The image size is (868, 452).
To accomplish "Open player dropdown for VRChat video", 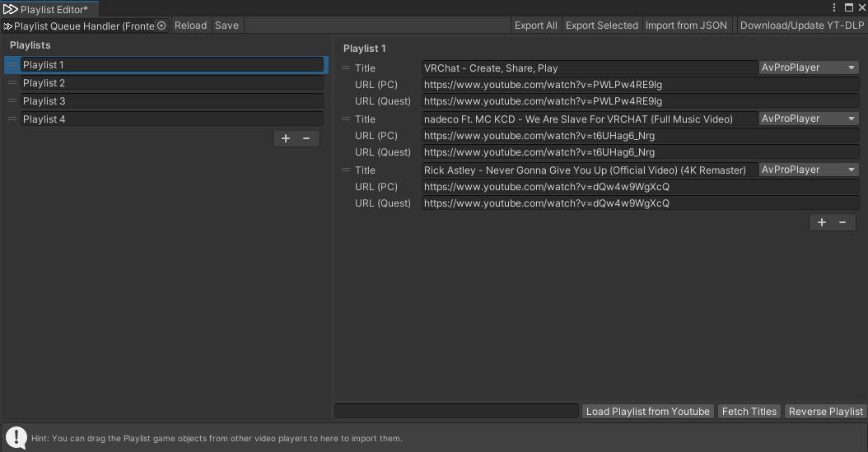I will click(x=809, y=68).
